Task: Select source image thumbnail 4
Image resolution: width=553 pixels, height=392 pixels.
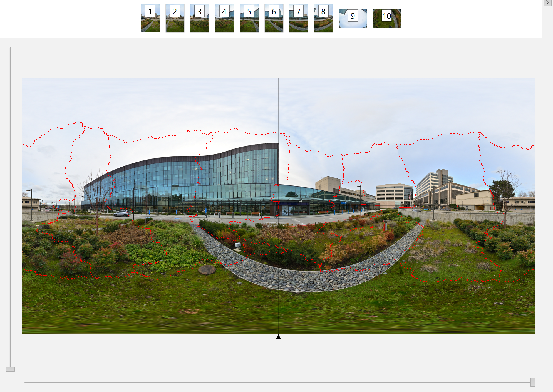Action: tap(224, 18)
